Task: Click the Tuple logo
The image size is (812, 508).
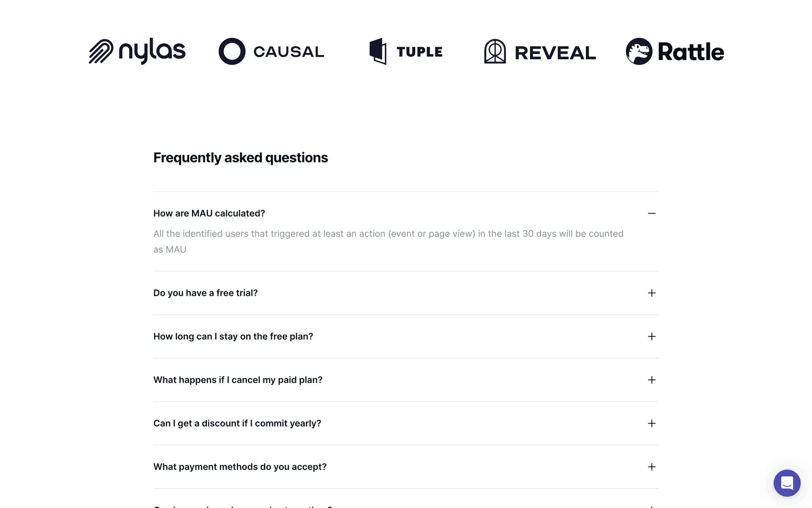Action: (x=406, y=51)
